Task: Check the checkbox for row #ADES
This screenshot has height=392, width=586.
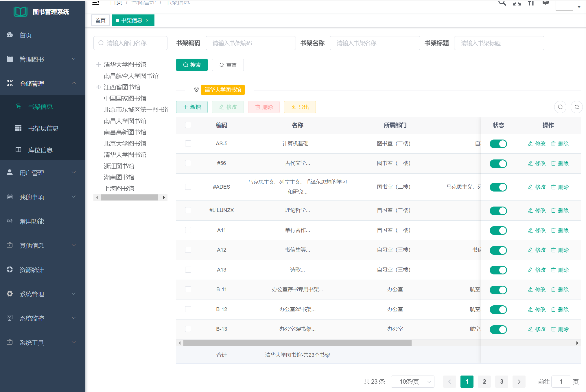Action: coord(188,187)
